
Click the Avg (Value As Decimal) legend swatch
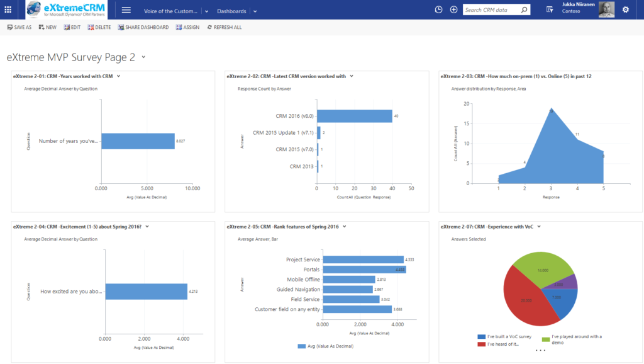pyautogui.click(x=301, y=346)
